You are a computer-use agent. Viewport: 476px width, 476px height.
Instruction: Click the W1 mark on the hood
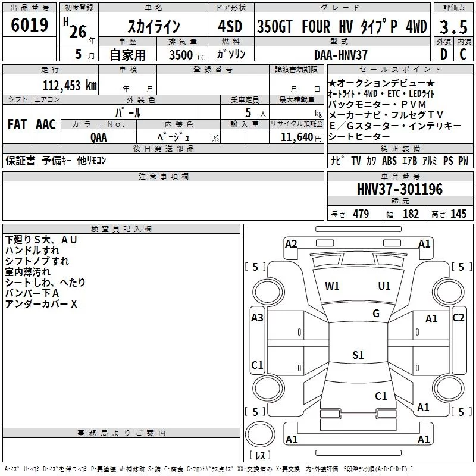coord(332,286)
